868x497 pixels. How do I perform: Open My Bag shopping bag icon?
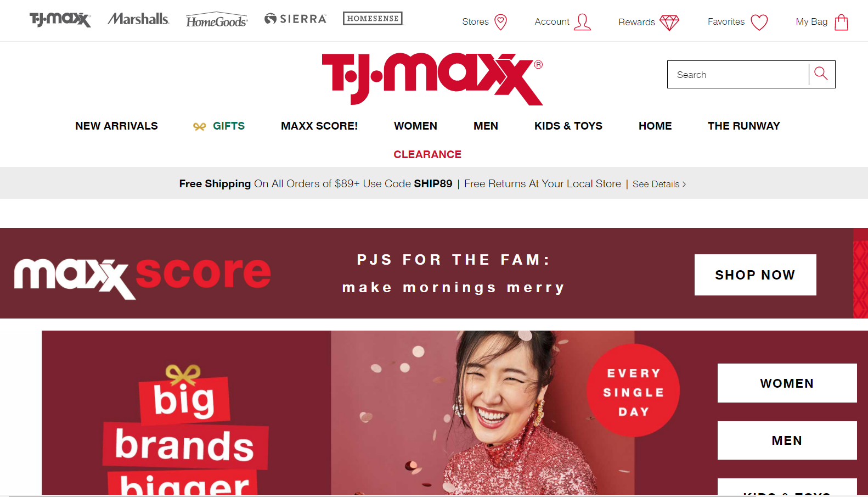842,23
